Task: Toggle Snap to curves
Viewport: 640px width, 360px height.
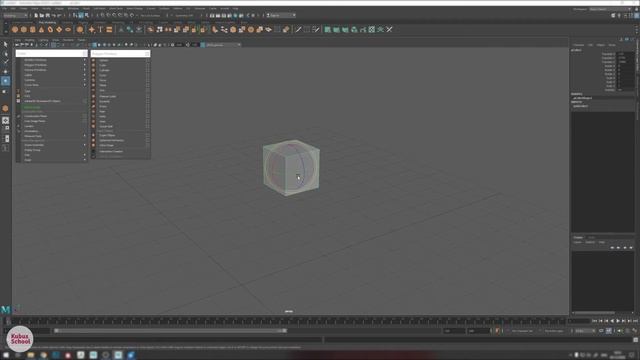Action: [x=109, y=16]
